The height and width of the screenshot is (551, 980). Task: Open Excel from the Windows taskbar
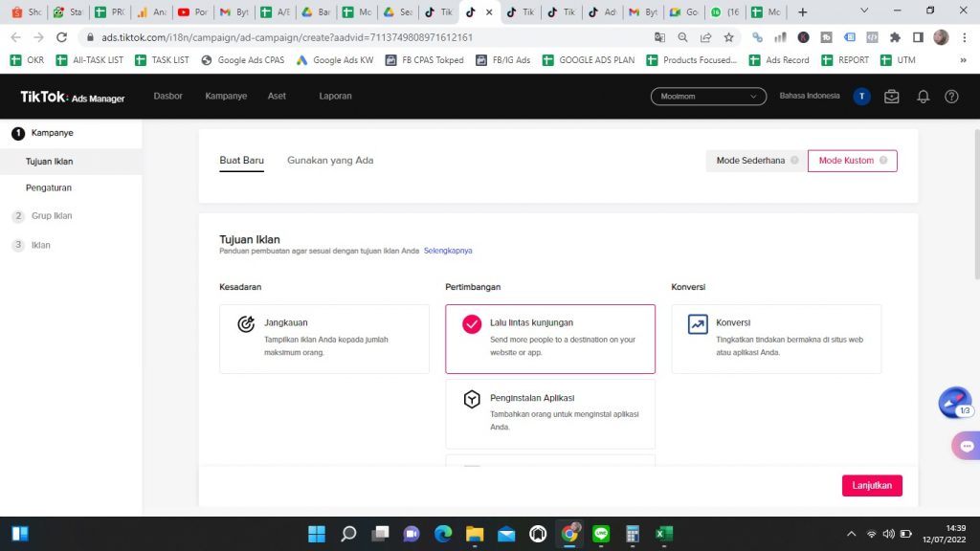tap(662, 534)
